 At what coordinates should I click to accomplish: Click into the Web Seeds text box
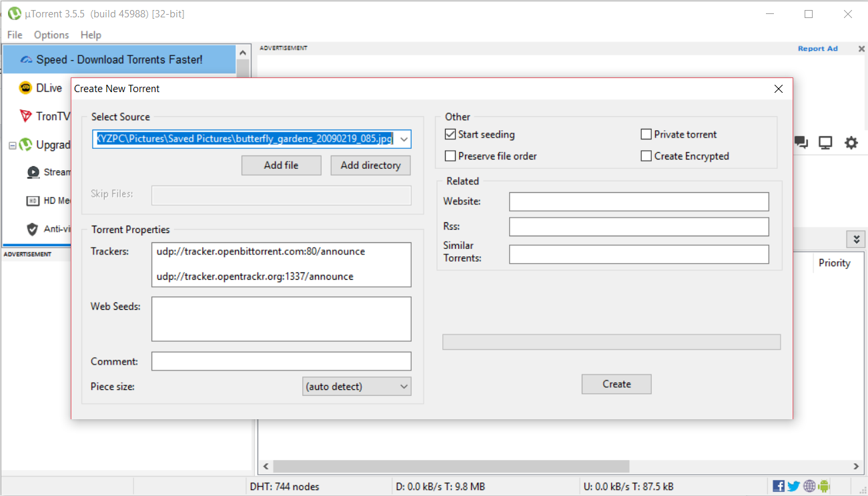(282, 319)
